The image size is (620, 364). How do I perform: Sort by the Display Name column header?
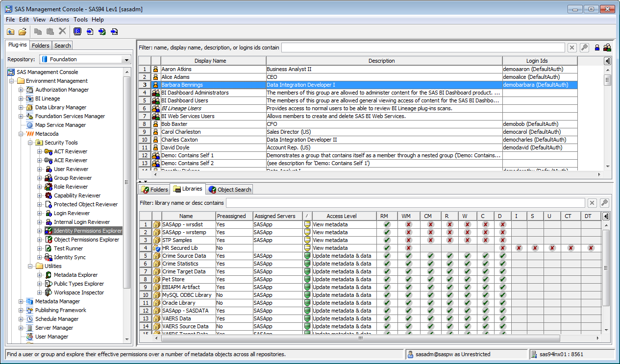(x=213, y=61)
